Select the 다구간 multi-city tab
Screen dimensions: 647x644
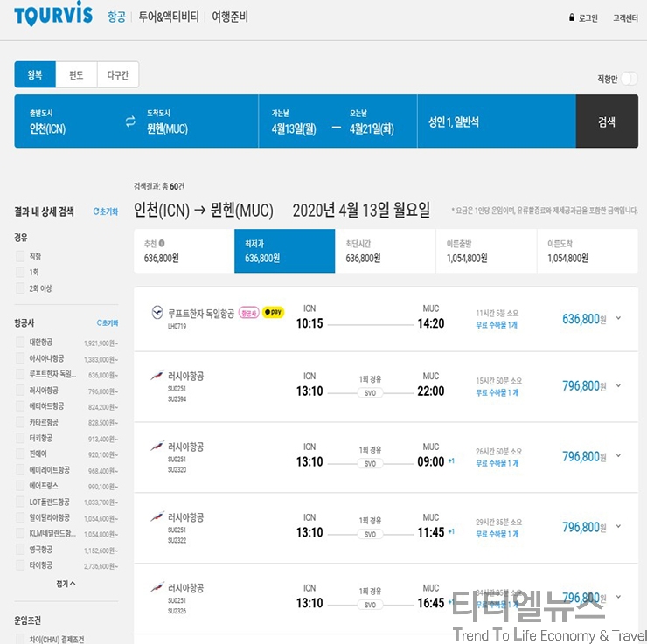(118, 74)
